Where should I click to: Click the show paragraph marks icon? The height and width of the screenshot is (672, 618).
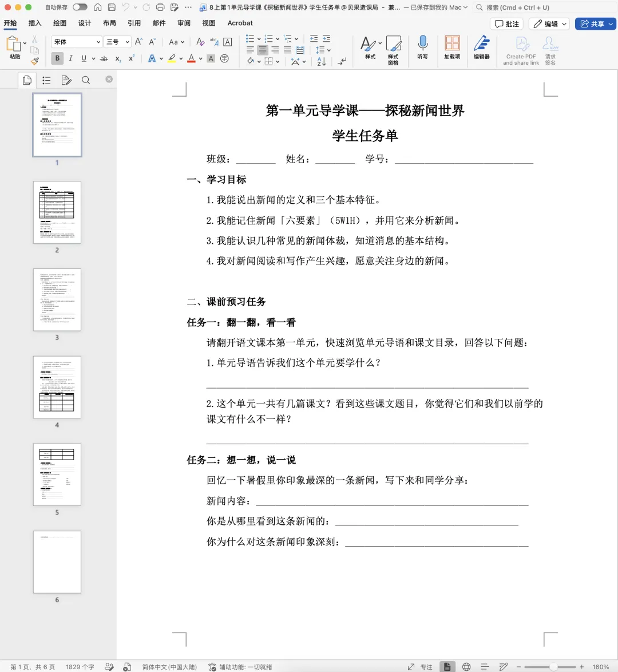(x=342, y=62)
